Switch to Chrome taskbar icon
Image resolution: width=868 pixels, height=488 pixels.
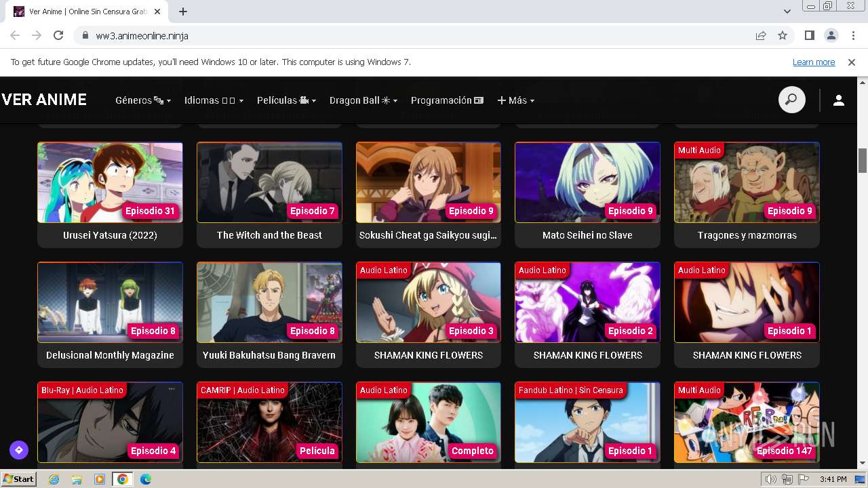click(123, 479)
